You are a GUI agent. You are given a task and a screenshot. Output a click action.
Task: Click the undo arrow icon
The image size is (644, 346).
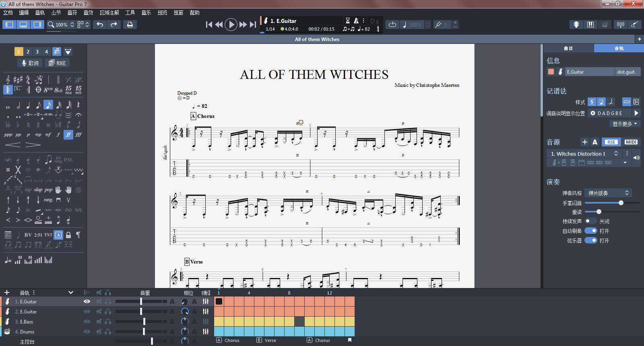[x=100, y=25]
